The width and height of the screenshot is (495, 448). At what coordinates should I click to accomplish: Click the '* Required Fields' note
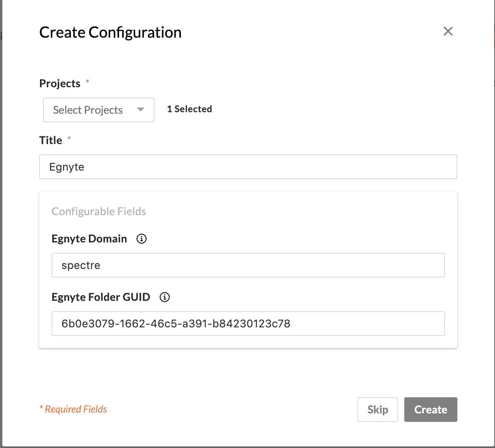73,409
